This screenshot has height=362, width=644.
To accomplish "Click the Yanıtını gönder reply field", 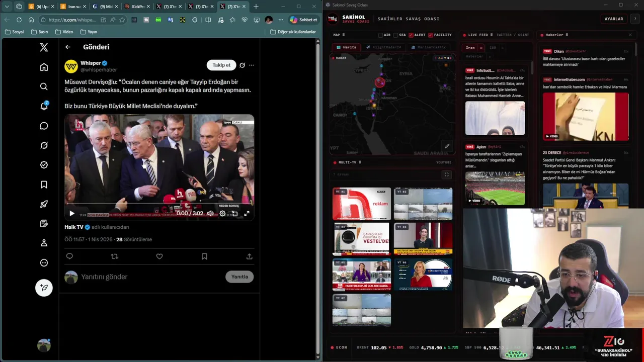I will [x=151, y=277].
